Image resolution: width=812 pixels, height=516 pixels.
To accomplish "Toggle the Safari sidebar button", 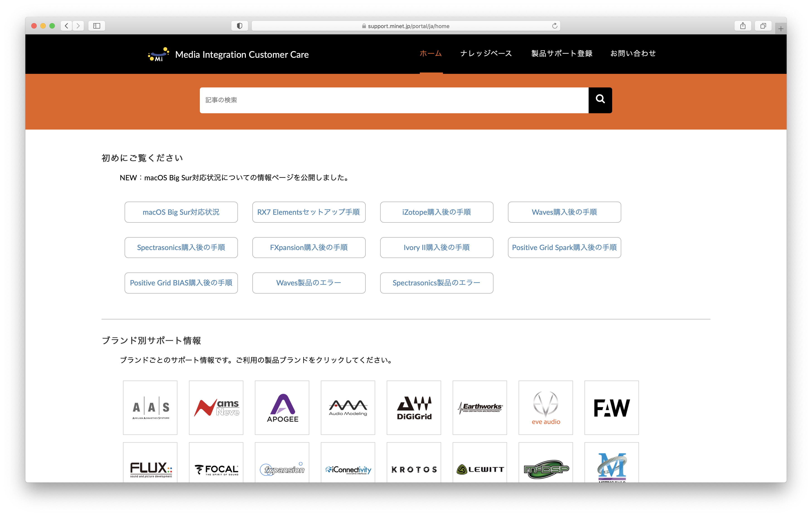I will pyautogui.click(x=97, y=26).
